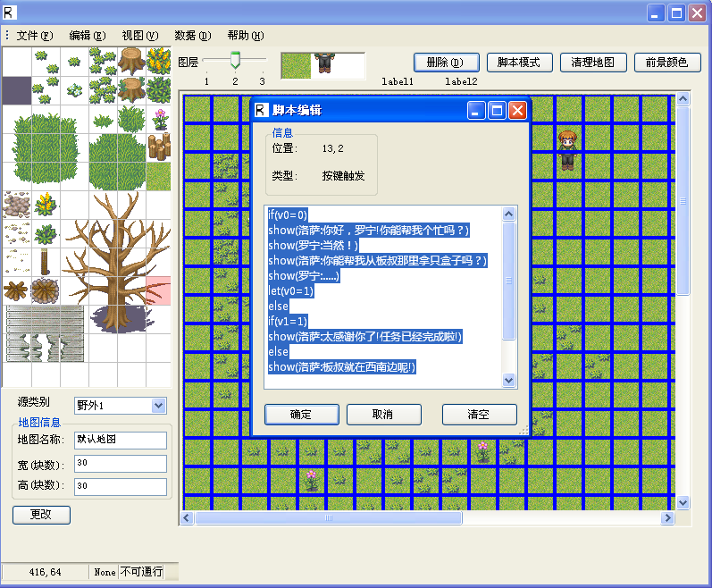
Task: Pick the scattered pebbles tile
Action: 16,233
